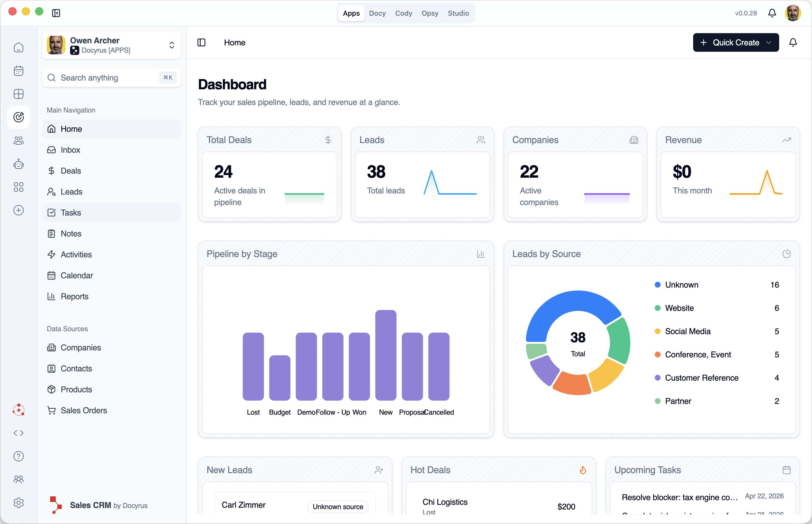Collapse sidebar via top-left title bar toggle
Image resolution: width=812 pixels, height=524 pixels.
point(56,13)
